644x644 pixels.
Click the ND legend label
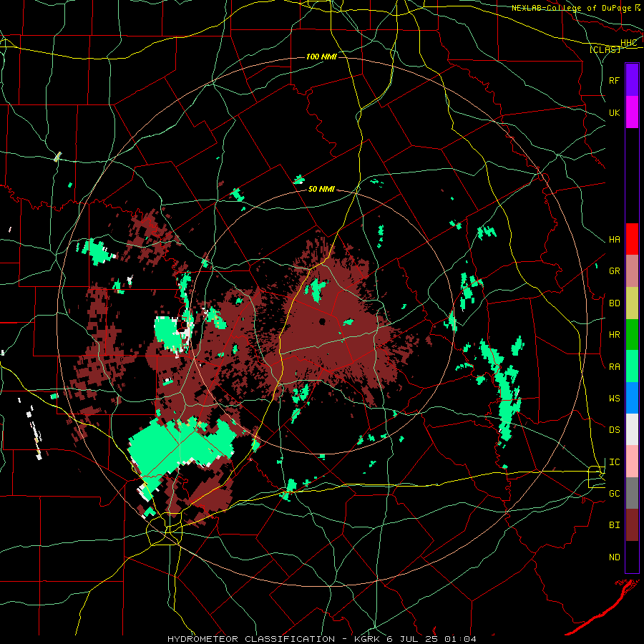(x=614, y=557)
